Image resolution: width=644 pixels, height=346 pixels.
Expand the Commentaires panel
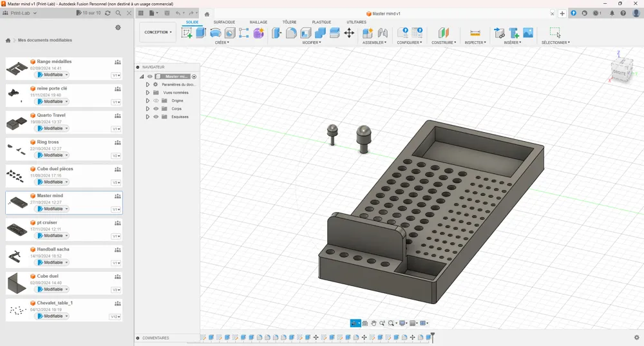coord(138,338)
